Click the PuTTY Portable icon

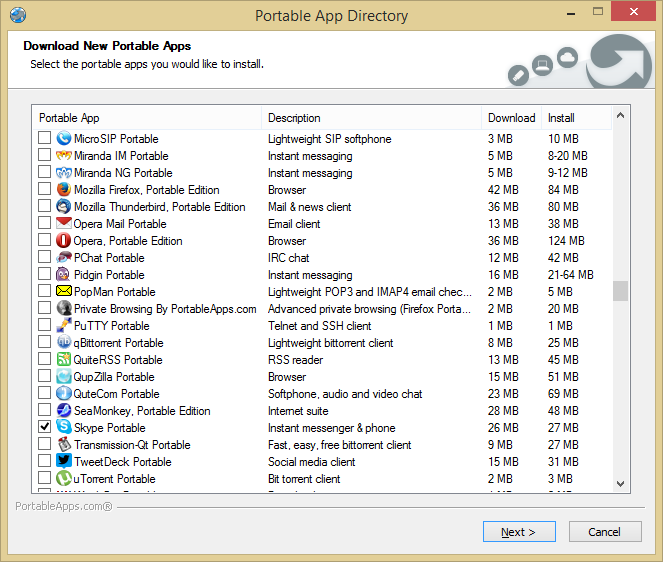tap(64, 326)
